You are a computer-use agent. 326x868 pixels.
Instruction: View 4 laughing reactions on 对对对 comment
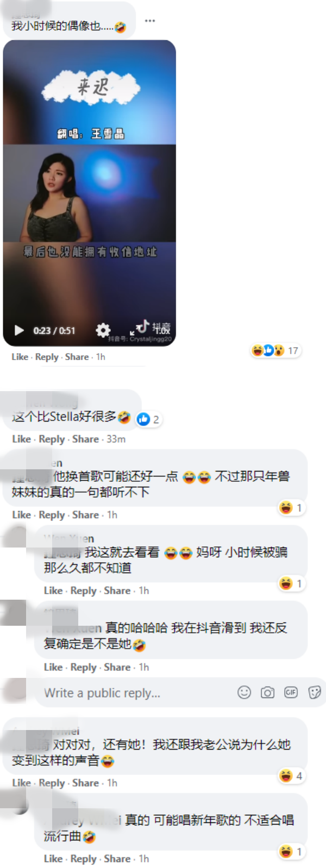291,776
